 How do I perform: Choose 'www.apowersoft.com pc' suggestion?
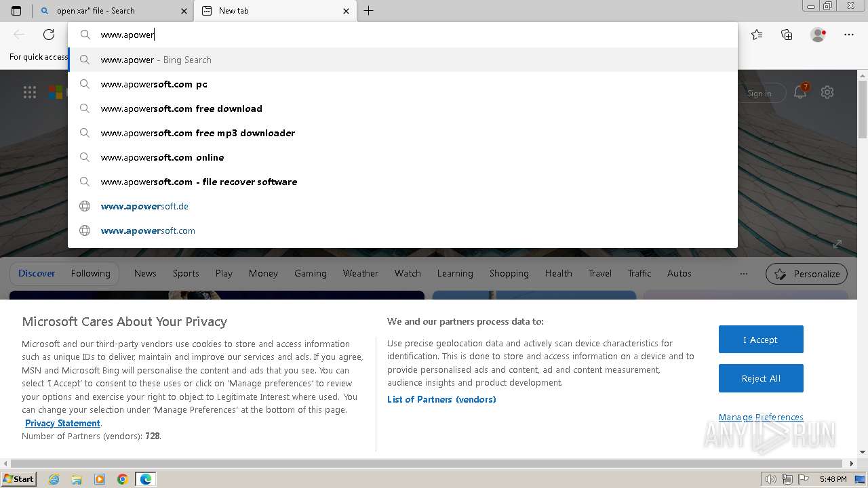[403, 84]
